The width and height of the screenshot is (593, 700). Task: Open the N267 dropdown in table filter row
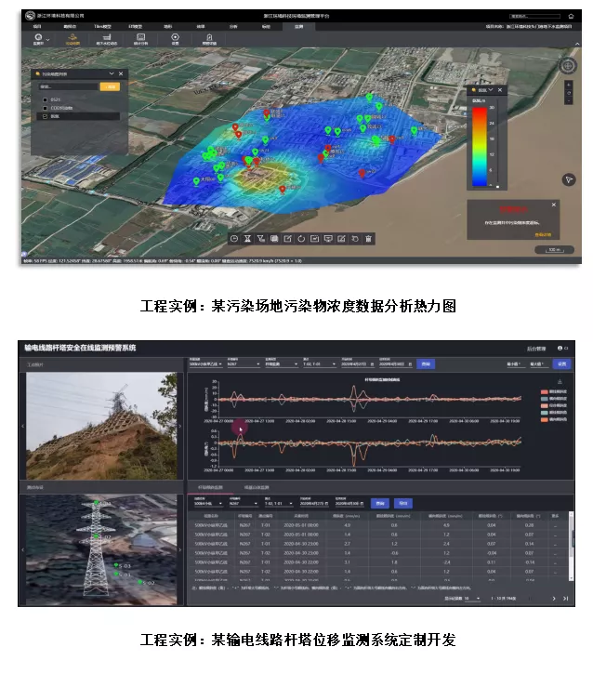[244, 504]
